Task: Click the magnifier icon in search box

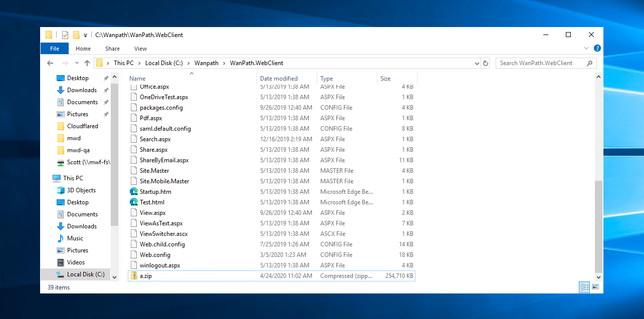Action: pyautogui.click(x=589, y=63)
